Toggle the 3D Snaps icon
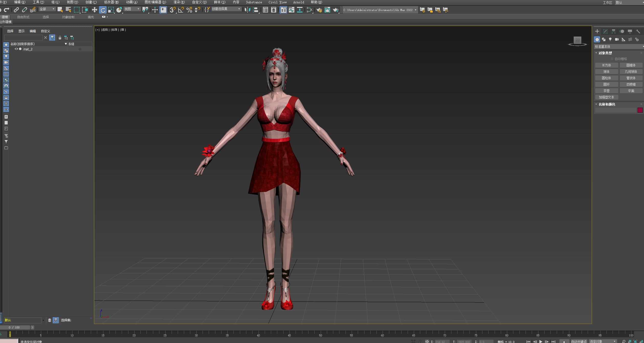The height and width of the screenshot is (343, 644). pyautogui.click(x=173, y=10)
